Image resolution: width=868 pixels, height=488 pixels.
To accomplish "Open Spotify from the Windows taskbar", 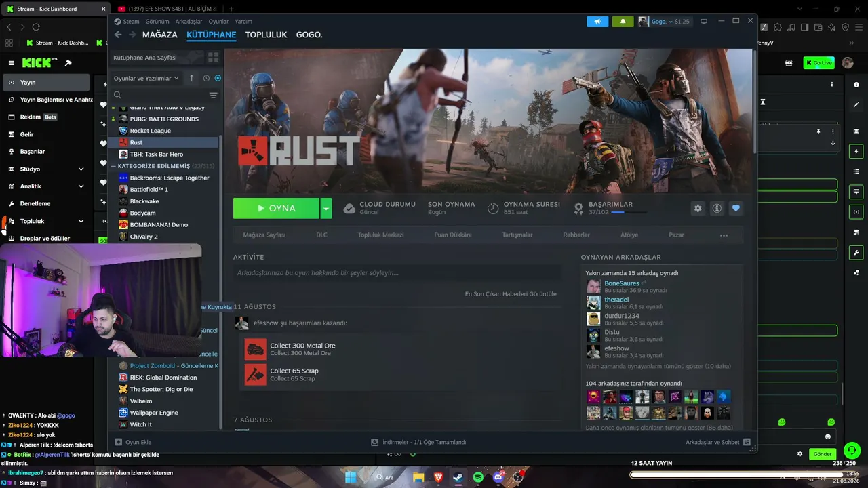I will coord(478,477).
